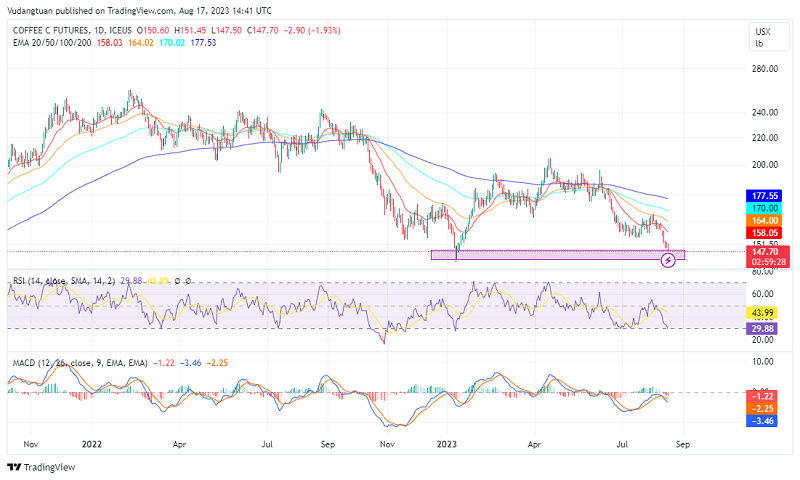This screenshot has width=800, height=480.
Task: Click the purple lightning bolt event icon
Action: tap(668, 261)
